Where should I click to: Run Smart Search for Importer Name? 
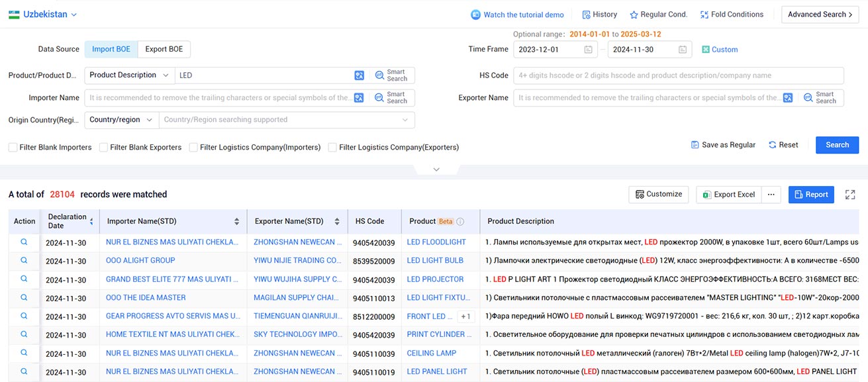click(391, 98)
